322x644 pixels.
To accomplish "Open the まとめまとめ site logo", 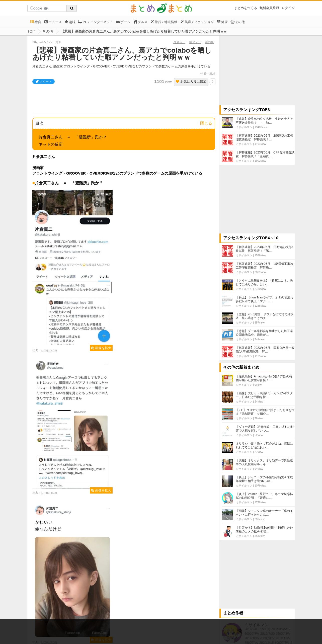I will click(161, 8).
